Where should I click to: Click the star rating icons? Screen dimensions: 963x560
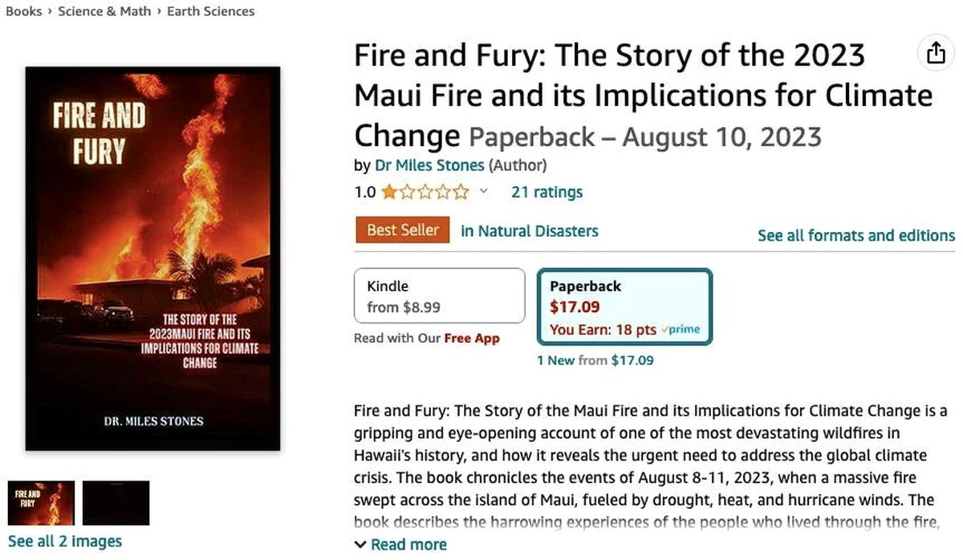[x=425, y=193]
